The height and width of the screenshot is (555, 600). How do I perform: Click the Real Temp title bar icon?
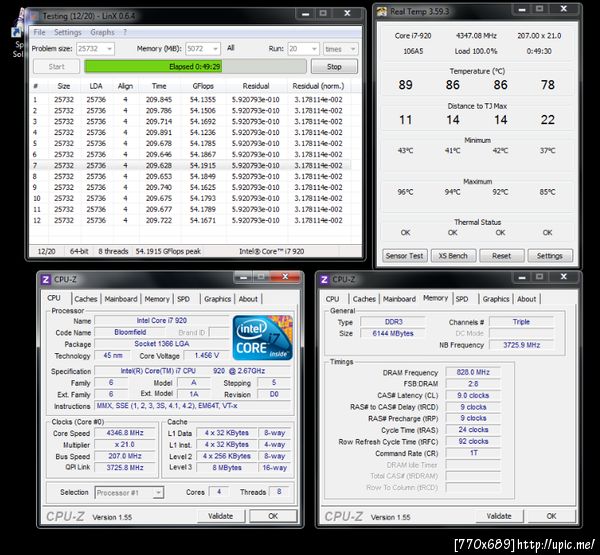(382, 11)
